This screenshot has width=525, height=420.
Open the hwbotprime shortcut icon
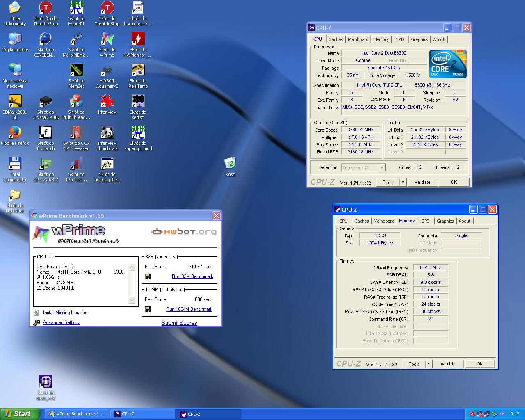click(x=138, y=7)
